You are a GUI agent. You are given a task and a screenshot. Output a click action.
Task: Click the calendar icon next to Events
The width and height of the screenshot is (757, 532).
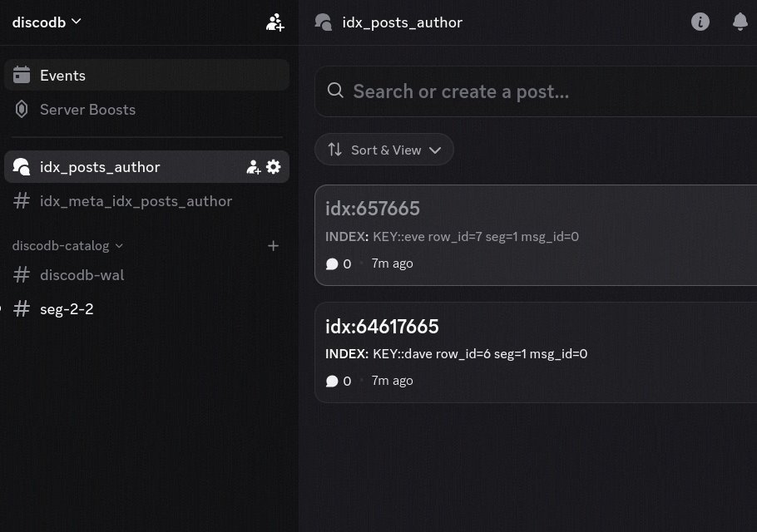pos(22,76)
